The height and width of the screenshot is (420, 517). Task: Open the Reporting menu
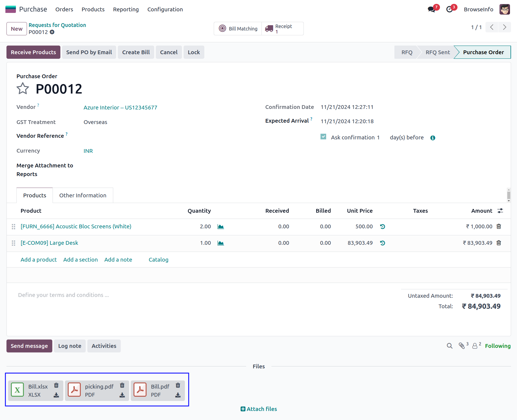pyautogui.click(x=126, y=9)
